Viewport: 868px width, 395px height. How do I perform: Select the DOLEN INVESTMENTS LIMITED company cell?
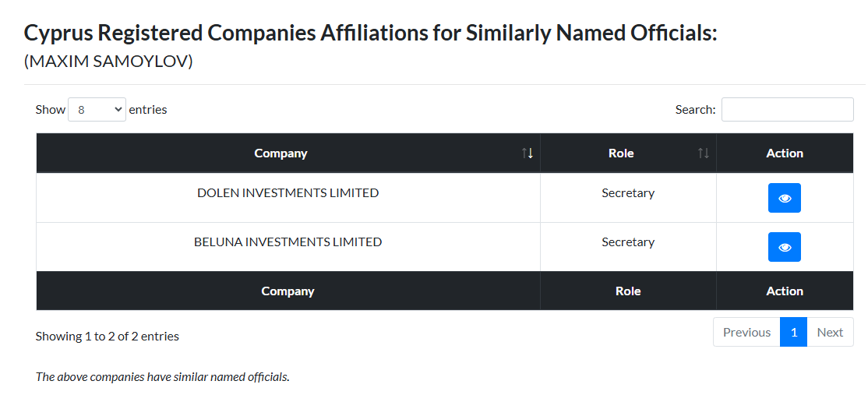pos(288,198)
